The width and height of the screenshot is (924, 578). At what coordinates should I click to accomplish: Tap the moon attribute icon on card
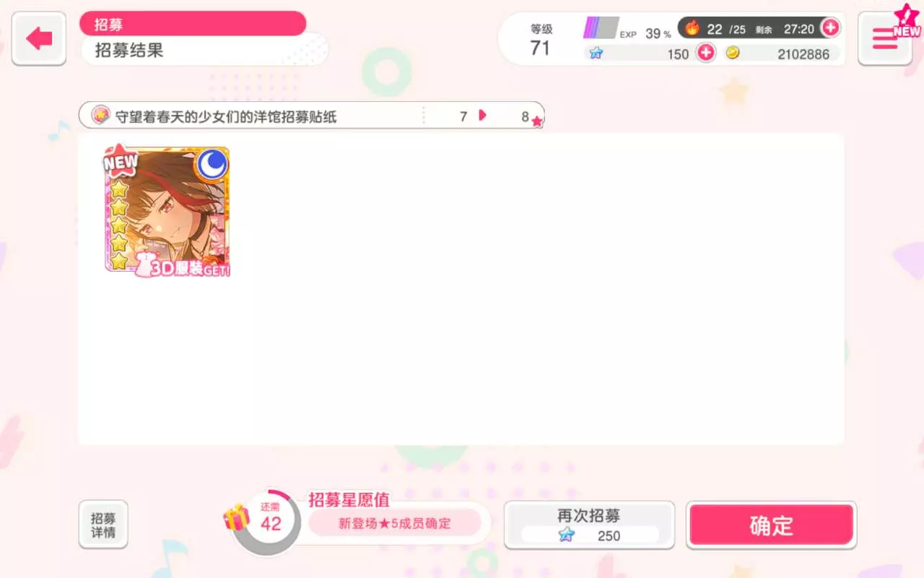click(212, 165)
